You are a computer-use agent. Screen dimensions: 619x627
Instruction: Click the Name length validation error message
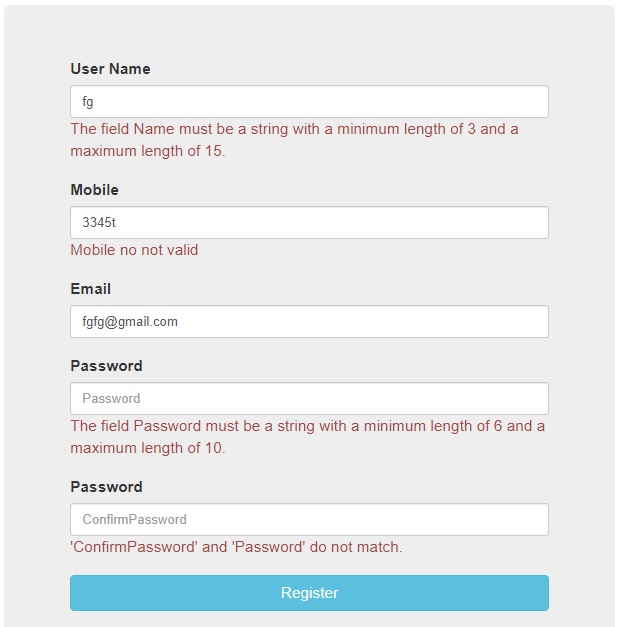[x=294, y=140]
